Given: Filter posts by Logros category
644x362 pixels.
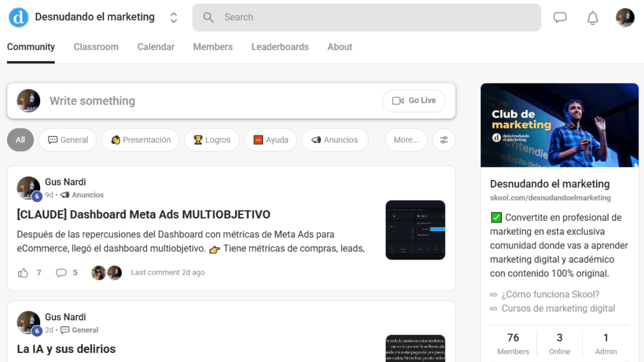Looking at the screenshot, I should click(x=212, y=140).
